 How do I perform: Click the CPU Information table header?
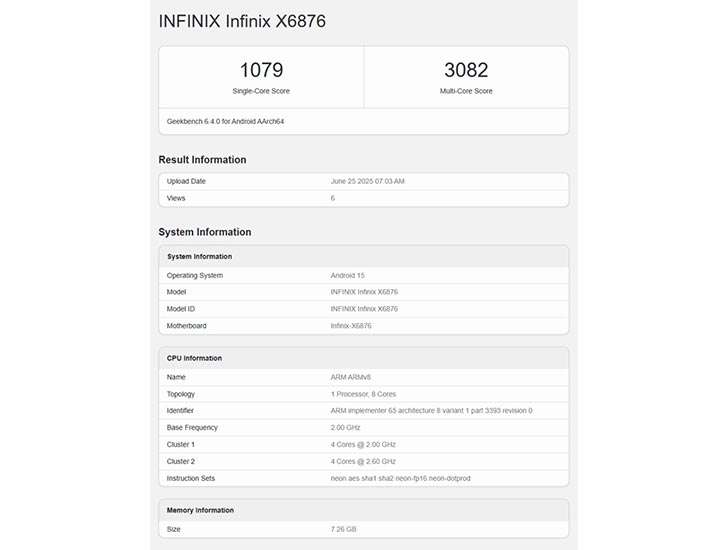[195, 358]
